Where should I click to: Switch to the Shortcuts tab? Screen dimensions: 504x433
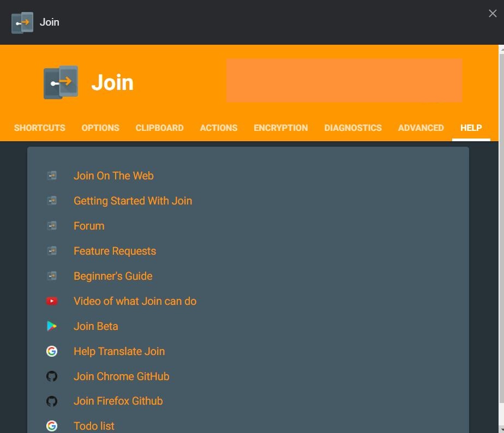(39, 128)
